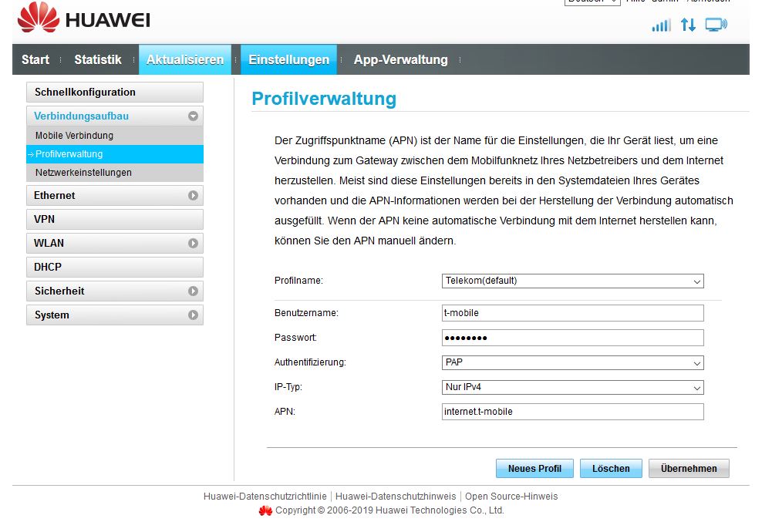
Task: Expand the System sidebar section
Action: [193, 315]
